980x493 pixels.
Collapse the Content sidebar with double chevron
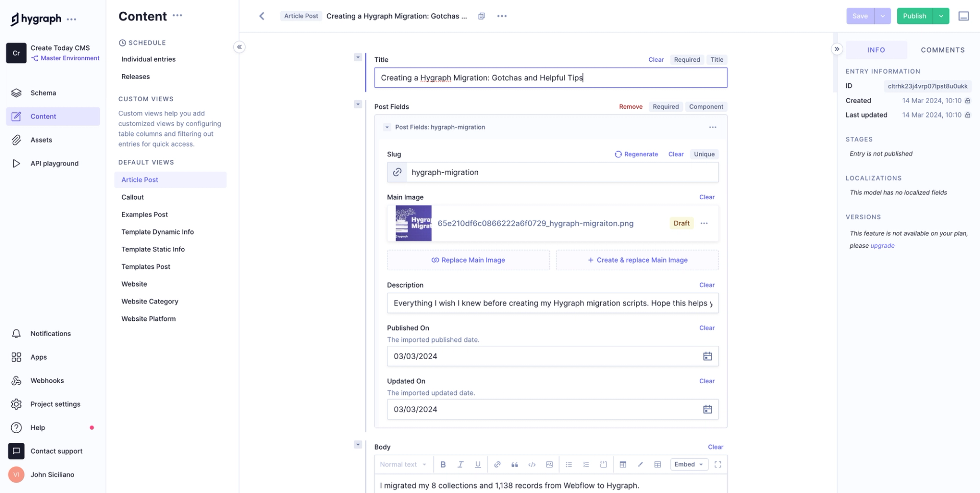(239, 47)
